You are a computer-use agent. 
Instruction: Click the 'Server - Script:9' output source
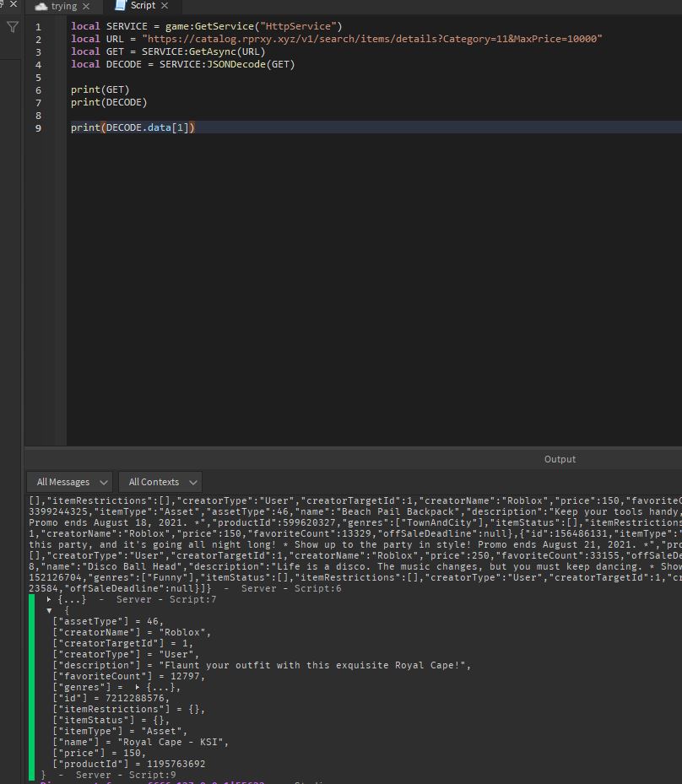(x=126, y=775)
